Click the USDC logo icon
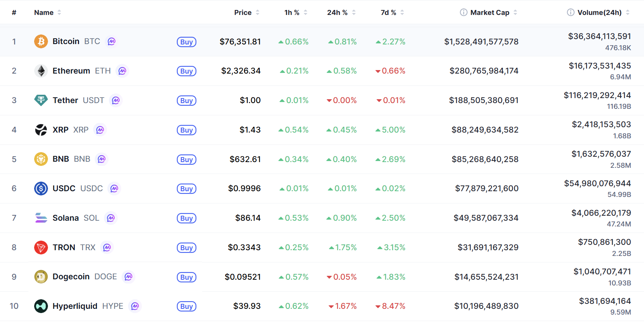 tap(41, 189)
